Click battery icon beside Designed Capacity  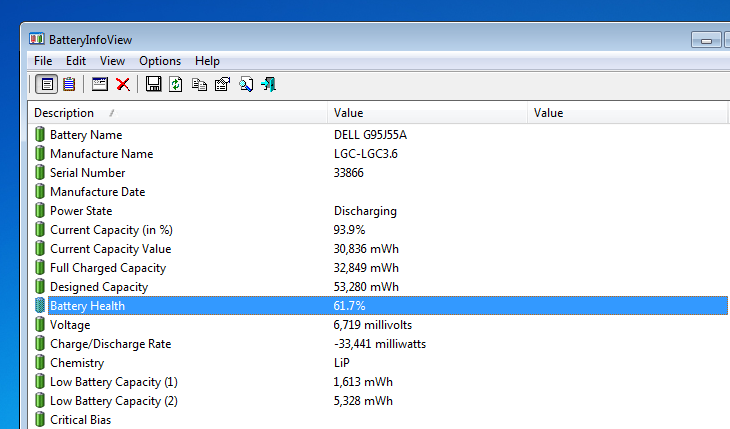(40, 286)
